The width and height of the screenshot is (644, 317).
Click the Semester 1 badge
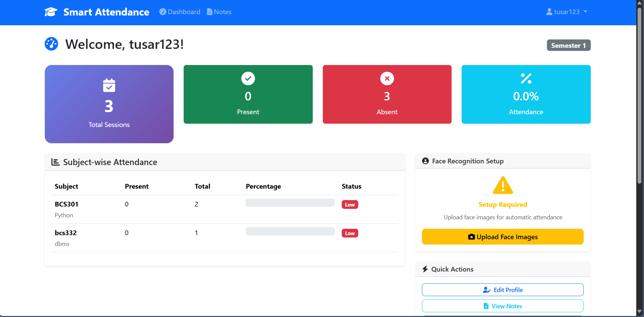coord(568,45)
